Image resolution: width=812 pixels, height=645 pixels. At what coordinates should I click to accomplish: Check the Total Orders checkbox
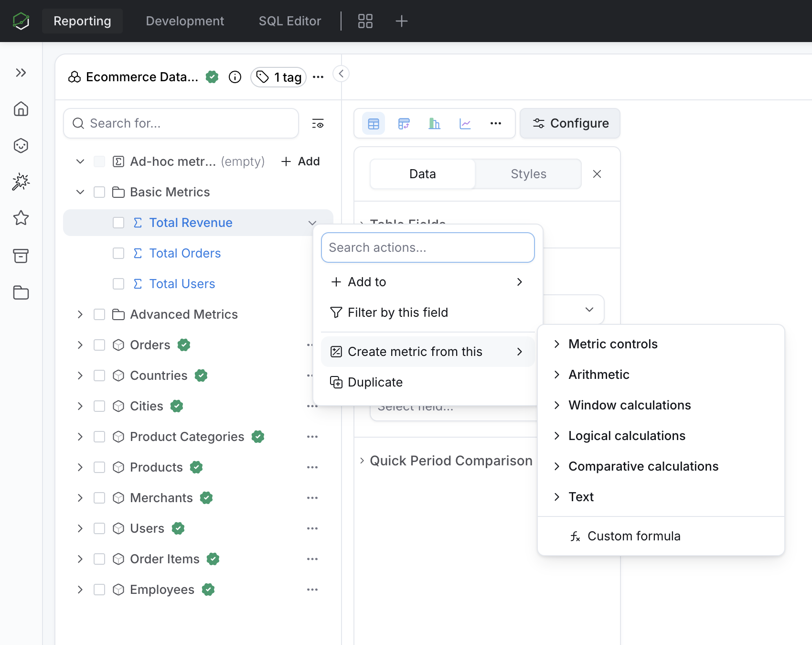pyautogui.click(x=118, y=253)
